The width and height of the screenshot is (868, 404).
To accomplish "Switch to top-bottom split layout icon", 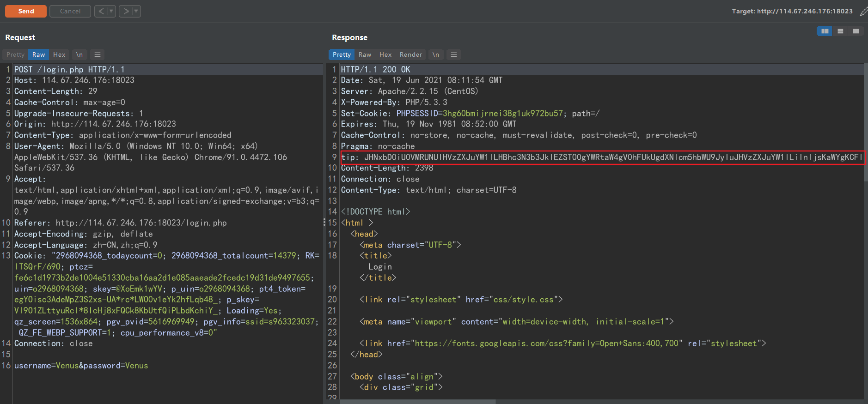I will click(840, 31).
